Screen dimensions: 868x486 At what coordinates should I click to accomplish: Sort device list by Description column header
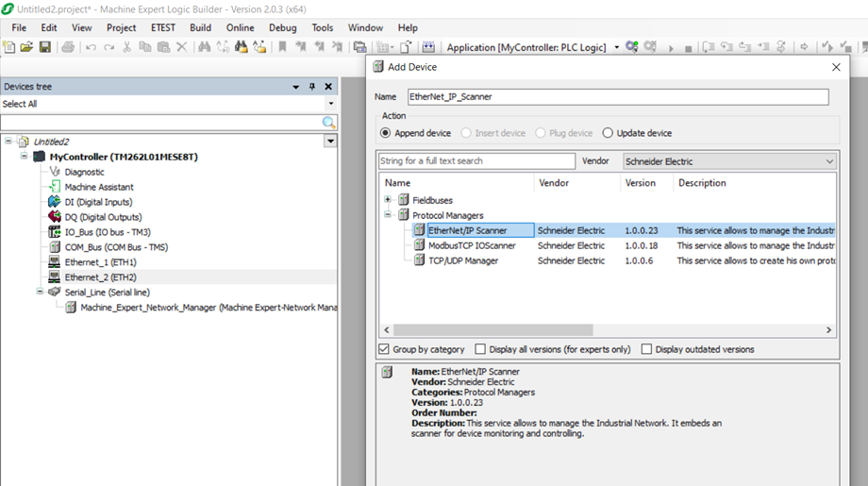click(754, 183)
